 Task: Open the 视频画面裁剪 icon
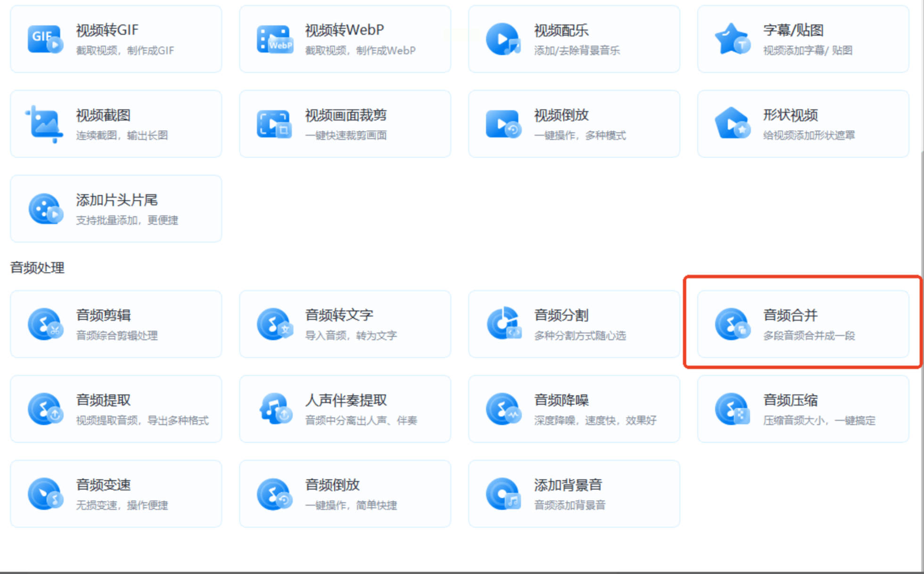(x=274, y=124)
